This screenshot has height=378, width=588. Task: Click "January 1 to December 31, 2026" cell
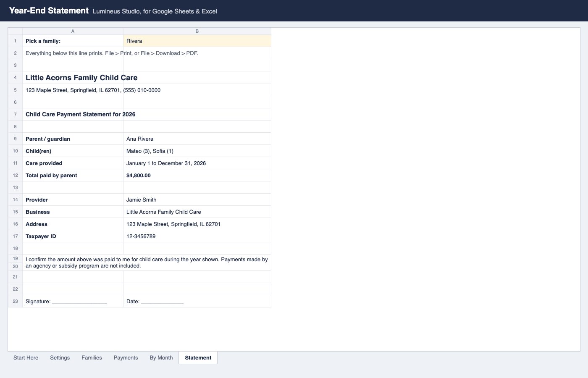click(x=197, y=163)
